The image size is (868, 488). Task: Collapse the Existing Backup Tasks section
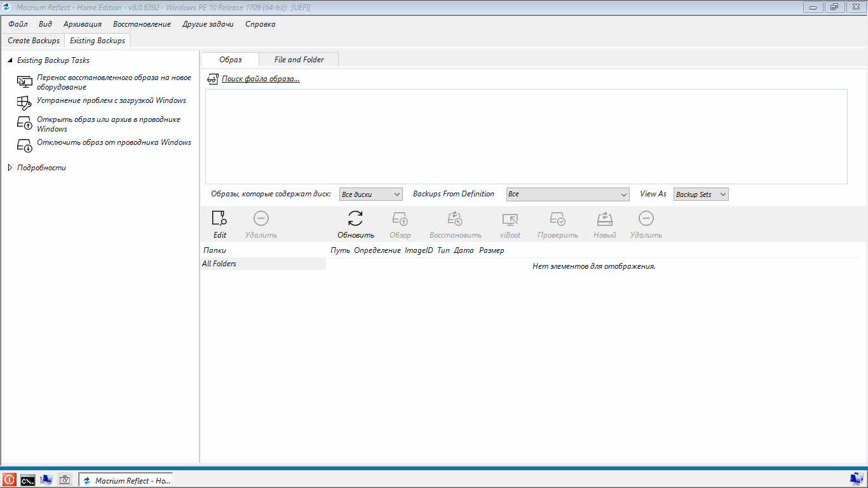(x=10, y=60)
